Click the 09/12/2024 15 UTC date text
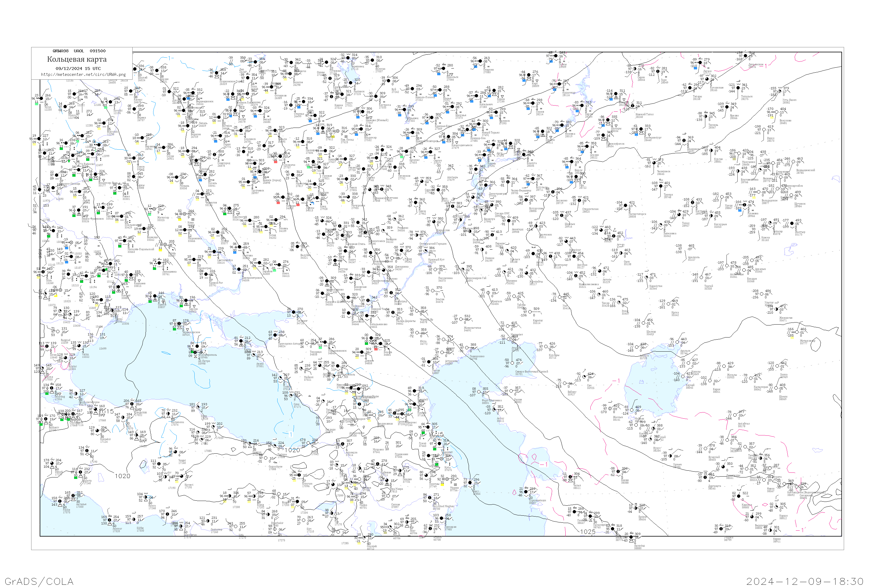 click(x=78, y=69)
